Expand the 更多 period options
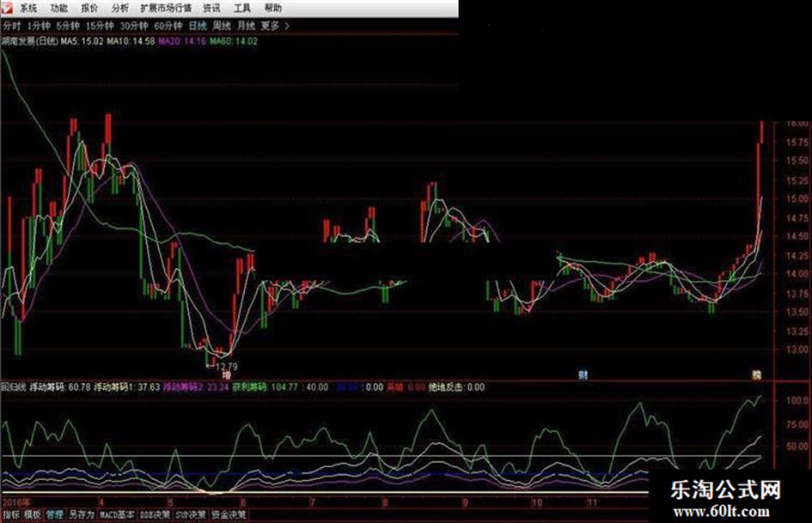Viewport: 812px width, 523px height. pos(274,26)
